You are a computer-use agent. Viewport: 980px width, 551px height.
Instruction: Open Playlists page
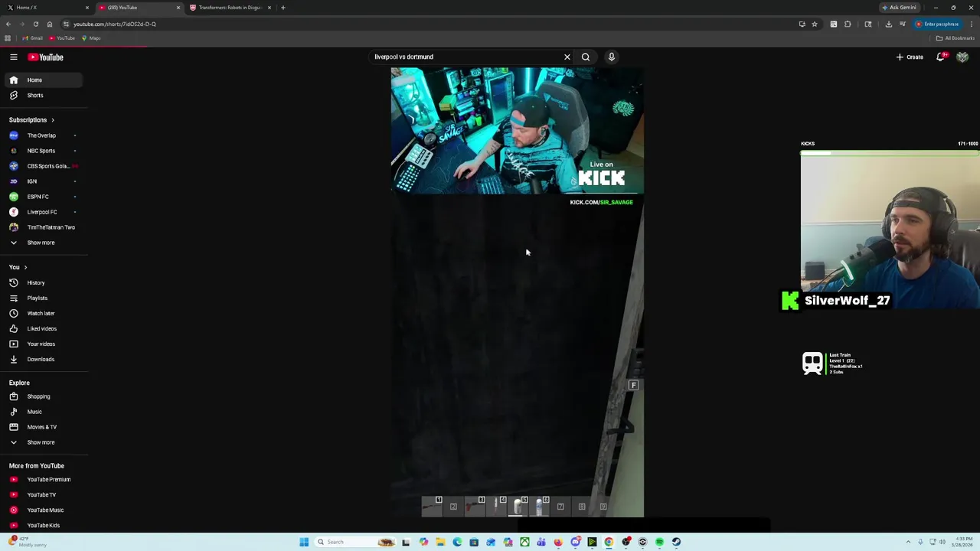click(x=44, y=298)
